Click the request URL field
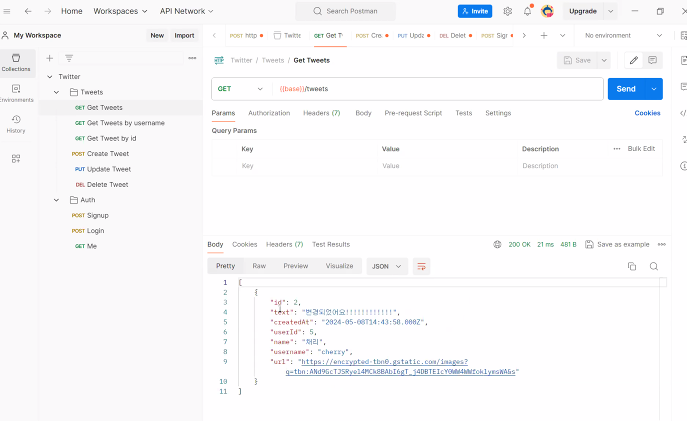687x421 pixels. [438, 89]
